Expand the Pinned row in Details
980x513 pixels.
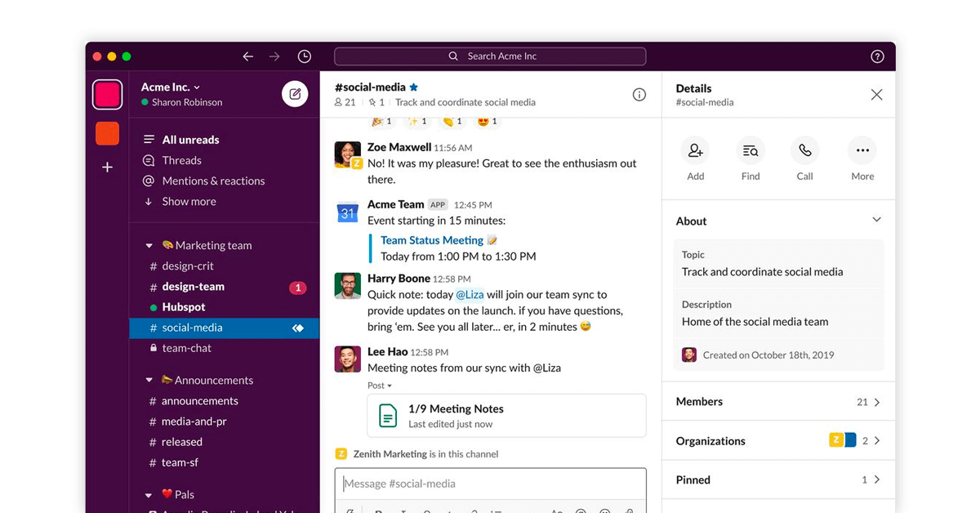pos(778,480)
